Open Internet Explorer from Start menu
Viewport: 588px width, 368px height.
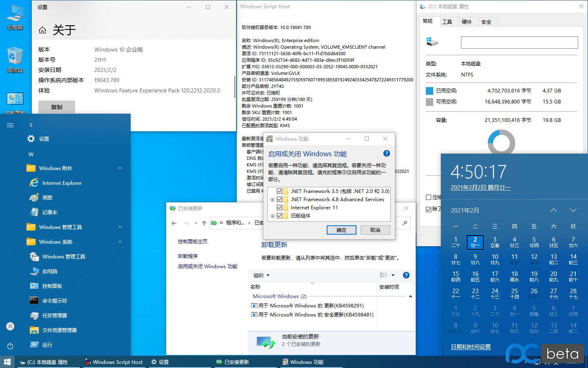pos(62,183)
